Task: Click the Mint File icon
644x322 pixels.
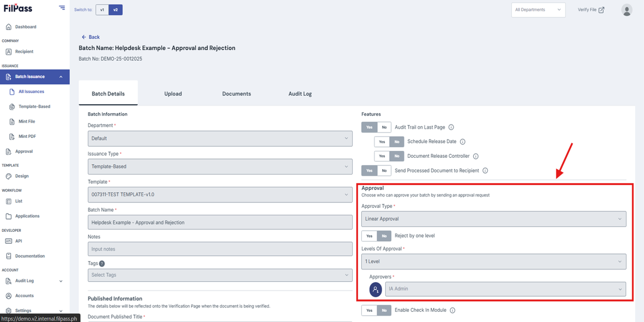Action: (x=13, y=122)
